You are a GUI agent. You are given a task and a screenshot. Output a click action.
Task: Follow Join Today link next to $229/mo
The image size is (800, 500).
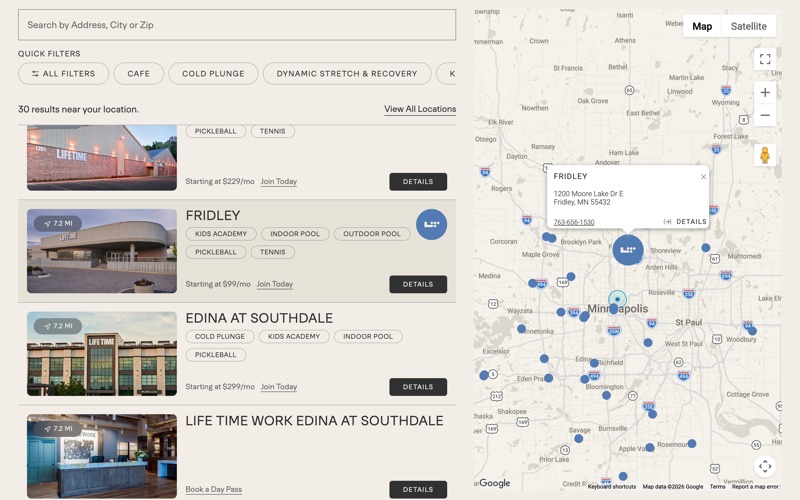(x=279, y=182)
